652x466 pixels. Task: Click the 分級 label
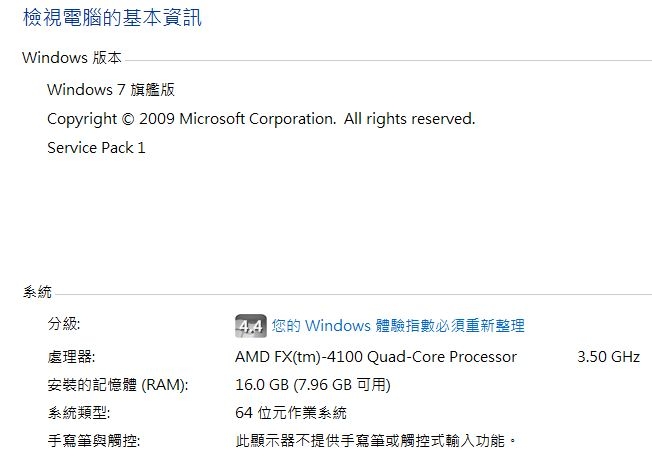coord(64,323)
